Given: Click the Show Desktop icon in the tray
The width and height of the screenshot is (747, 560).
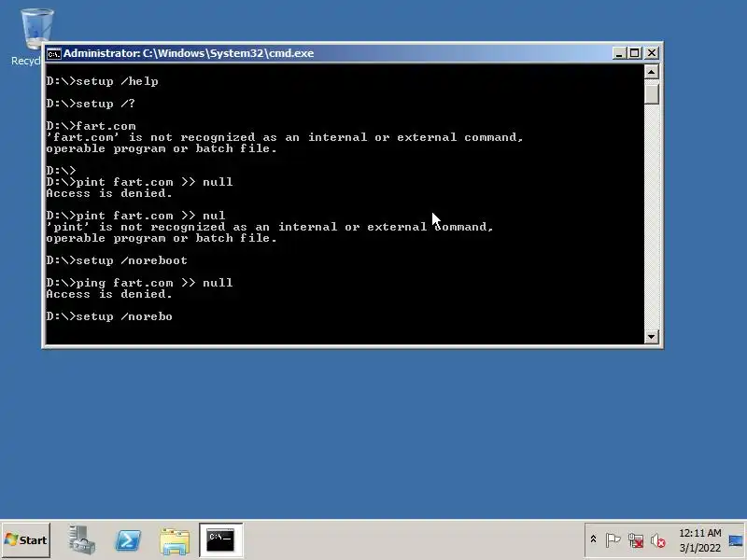Looking at the screenshot, I should click(736, 540).
